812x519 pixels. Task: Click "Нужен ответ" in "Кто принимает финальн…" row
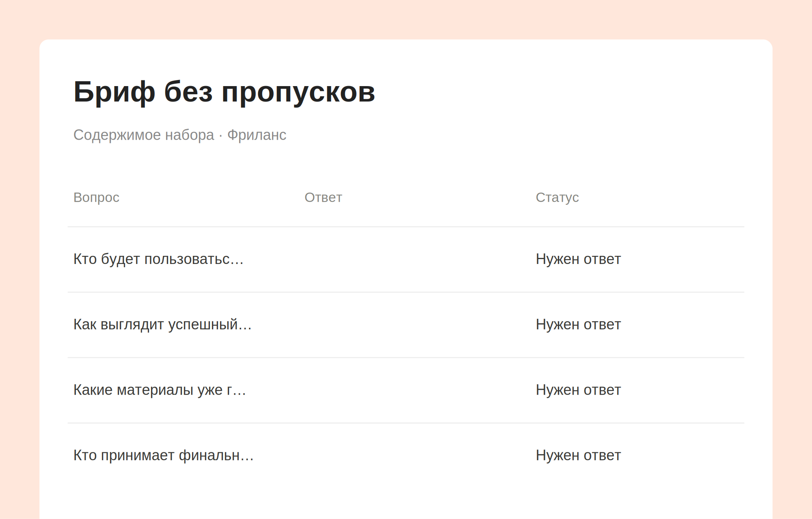tap(578, 455)
